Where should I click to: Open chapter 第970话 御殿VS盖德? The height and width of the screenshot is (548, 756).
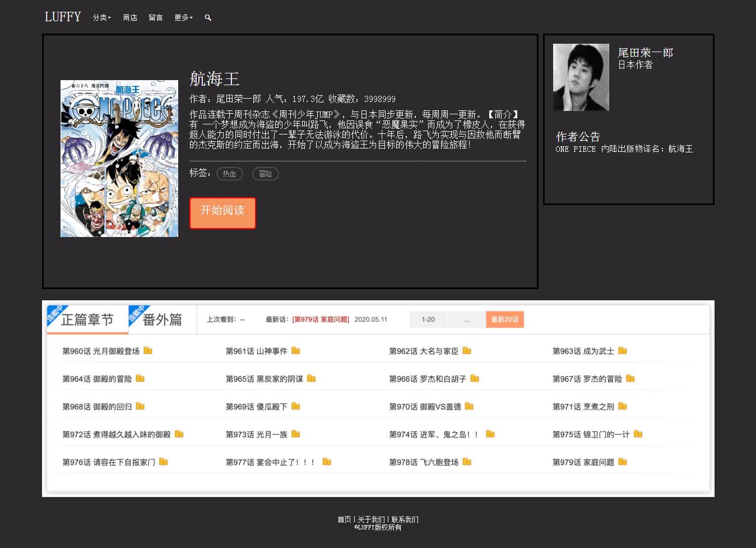[425, 407]
